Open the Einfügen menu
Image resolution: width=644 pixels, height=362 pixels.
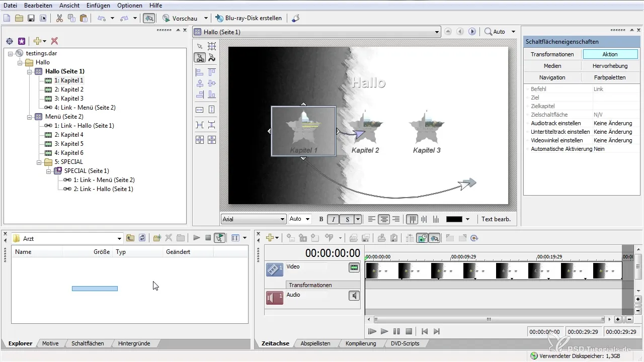[98, 5]
